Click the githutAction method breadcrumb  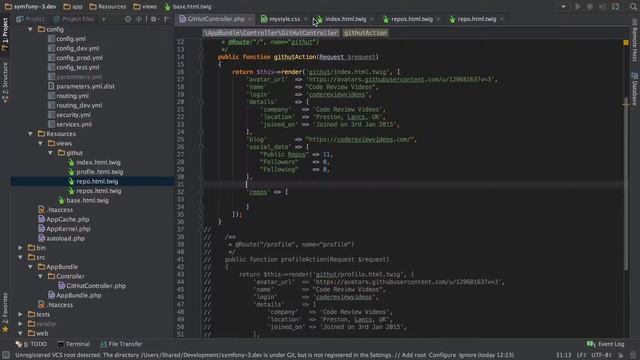point(365,33)
